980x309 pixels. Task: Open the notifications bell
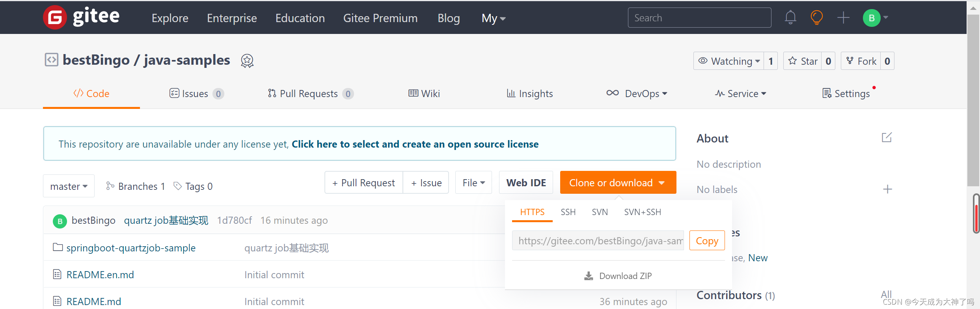pyautogui.click(x=790, y=17)
